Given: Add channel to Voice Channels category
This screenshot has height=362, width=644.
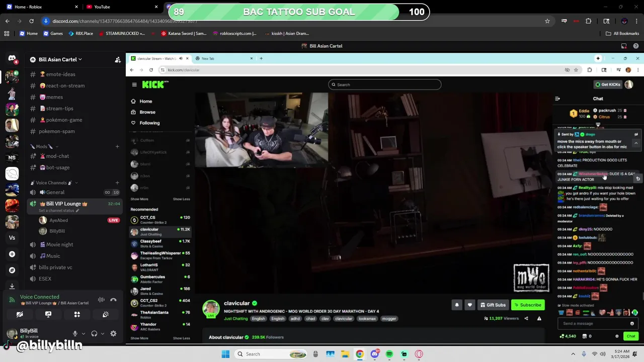Looking at the screenshot, I should pos(117,183).
